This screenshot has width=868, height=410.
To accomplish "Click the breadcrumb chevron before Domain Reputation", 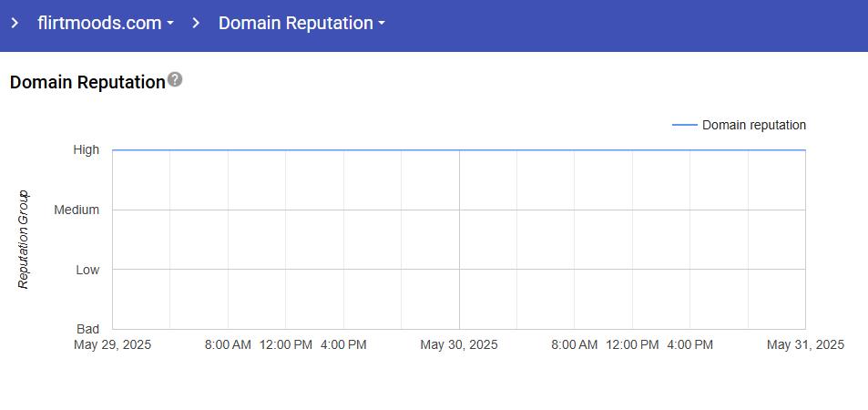I will (x=196, y=24).
